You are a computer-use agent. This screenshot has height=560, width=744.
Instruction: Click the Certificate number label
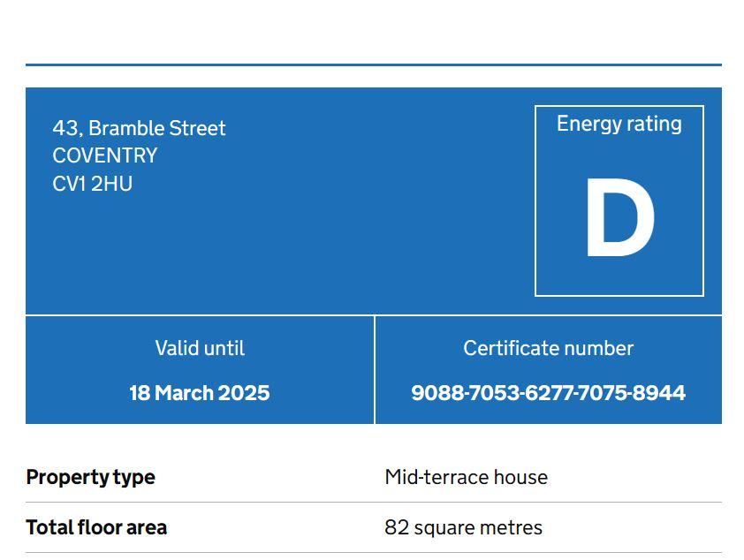[548, 348]
